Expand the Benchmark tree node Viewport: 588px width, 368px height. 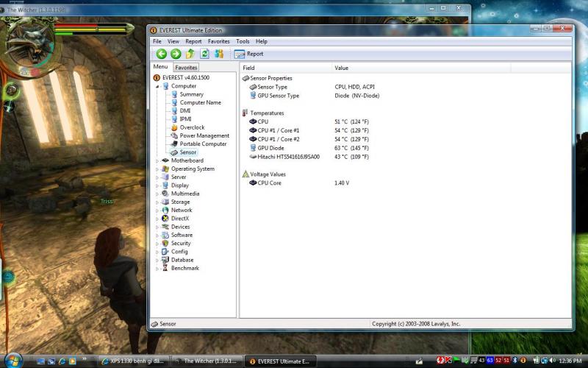157,268
